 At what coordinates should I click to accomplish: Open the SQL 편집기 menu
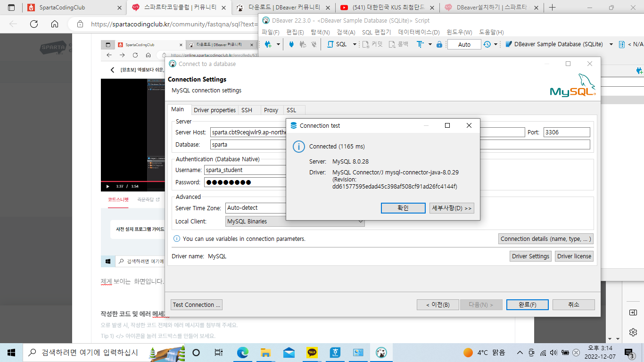pos(377,32)
